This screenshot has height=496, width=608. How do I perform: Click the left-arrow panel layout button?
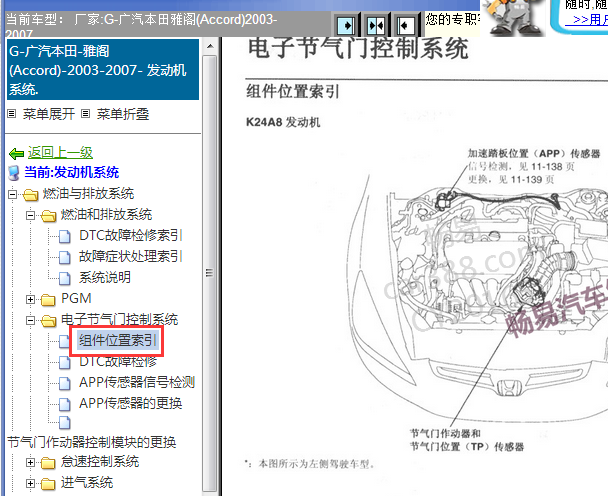click(x=405, y=26)
